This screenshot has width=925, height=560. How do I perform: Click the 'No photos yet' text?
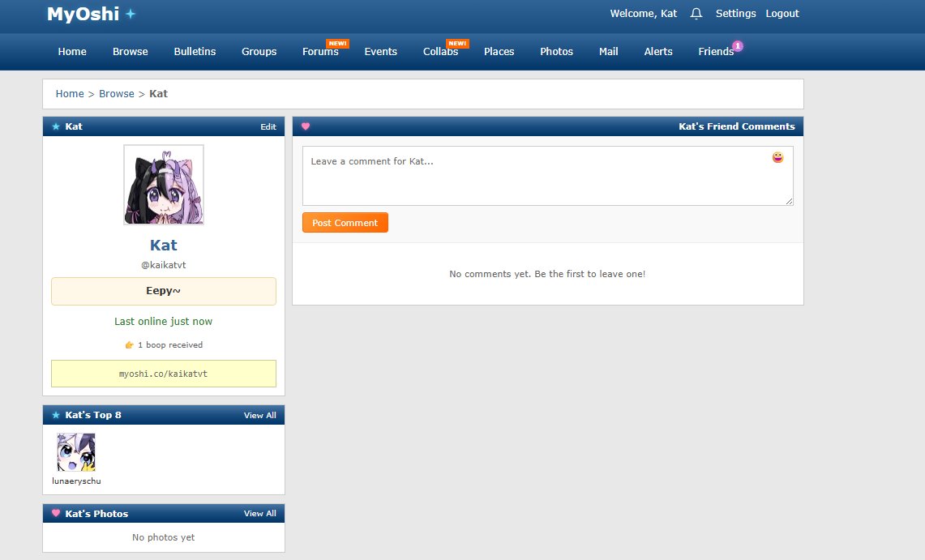click(164, 537)
